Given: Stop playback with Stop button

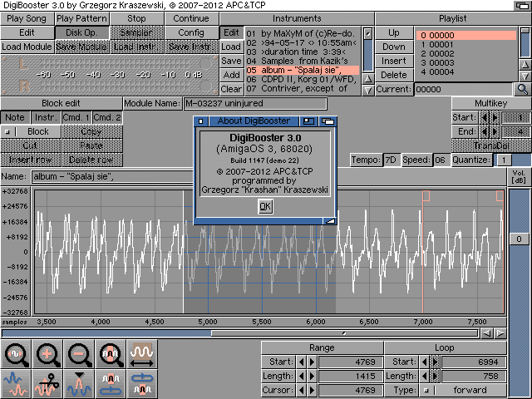Looking at the screenshot, I should [x=136, y=18].
